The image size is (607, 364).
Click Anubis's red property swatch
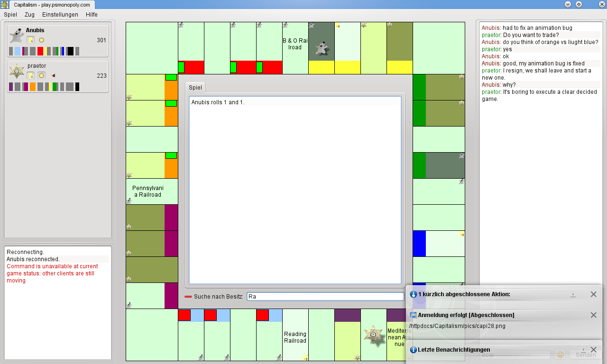pos(40,51)
